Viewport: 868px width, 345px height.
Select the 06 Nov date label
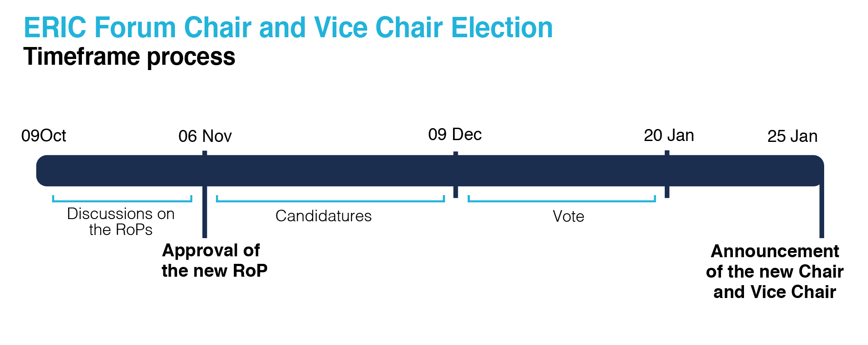205,136
